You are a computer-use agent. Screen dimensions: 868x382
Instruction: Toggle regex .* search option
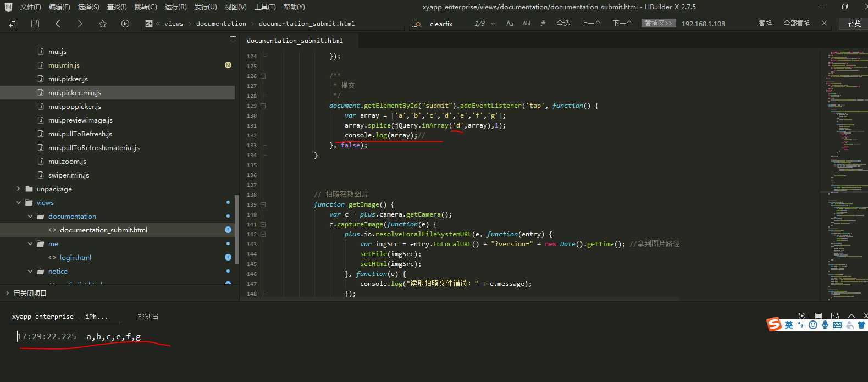[543, 24]
